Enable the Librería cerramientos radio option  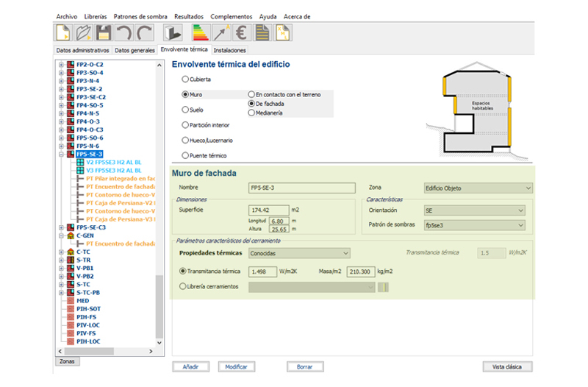(x=182, y=286)
